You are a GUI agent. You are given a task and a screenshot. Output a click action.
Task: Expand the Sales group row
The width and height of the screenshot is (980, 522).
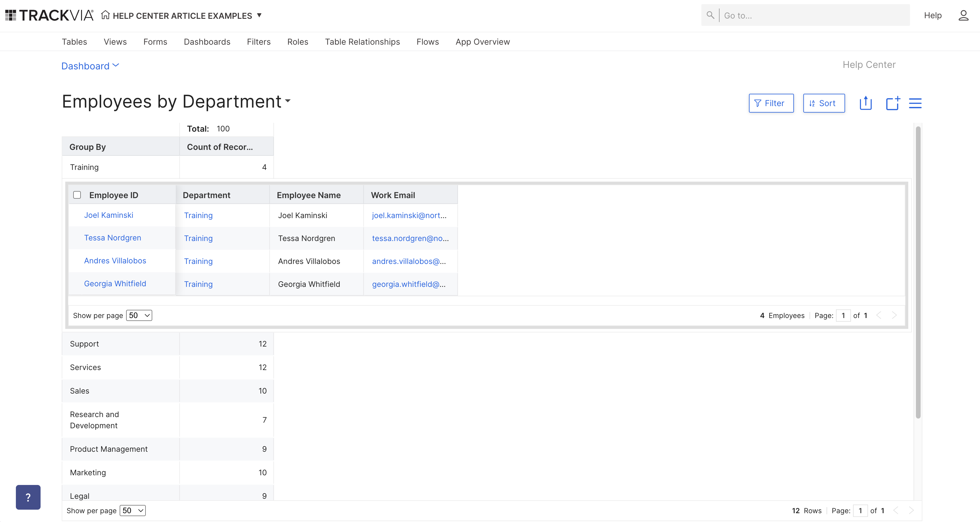167,391
